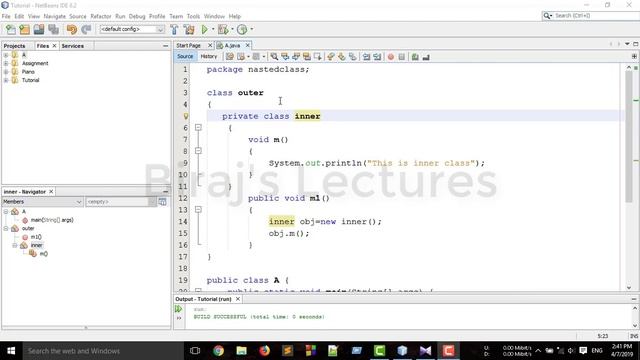Select main(String[] args) in Navigator
The height and width of the screenshot is (360, 640).
tap(52, 220)
